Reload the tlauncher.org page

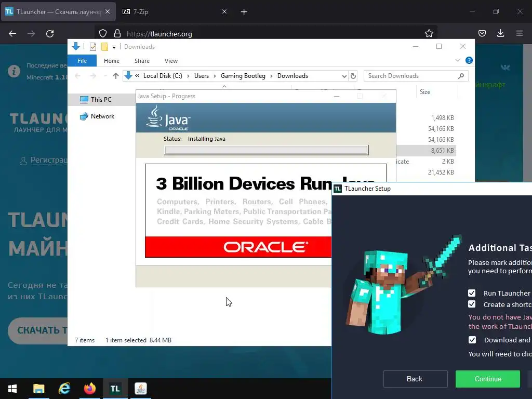pos(50,34)
